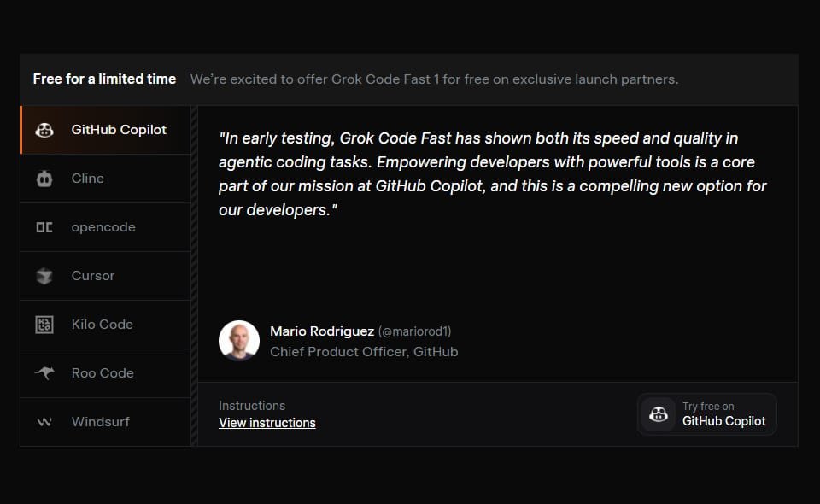Click the Kilo Code logo icon
Image resolution: width=820 pixels, height=504 pixels.
(44, 325)
